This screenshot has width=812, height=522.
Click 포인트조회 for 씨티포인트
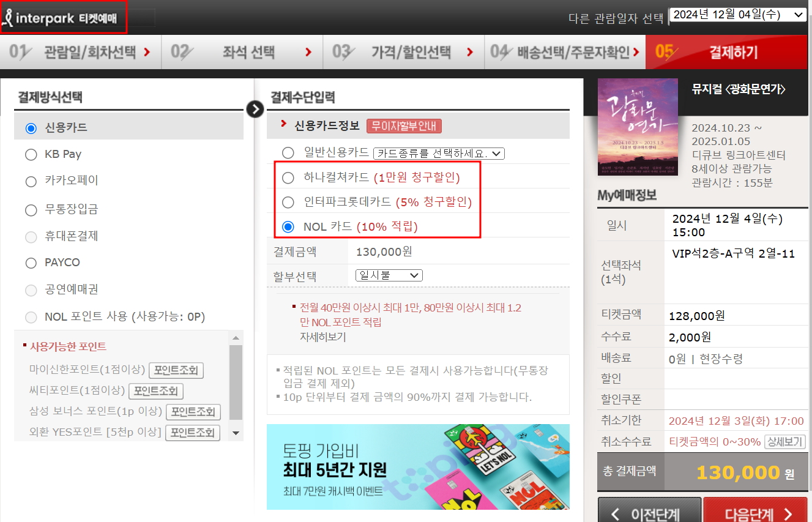coord(156,391)
